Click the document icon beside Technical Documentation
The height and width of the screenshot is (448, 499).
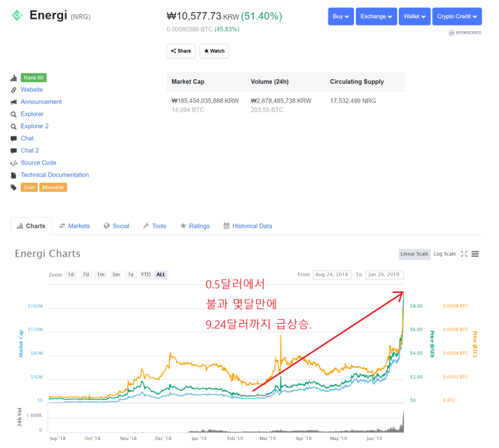(x=13, y=175)
